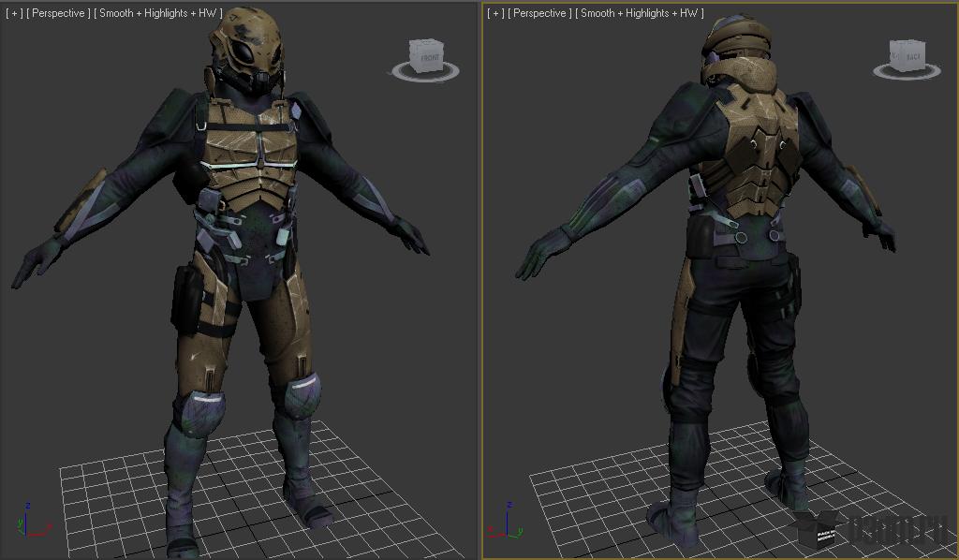Viewport: 959px width, 560px height.
Task: Click the XYZ axis tripod in right viewport
Action: 505,521
